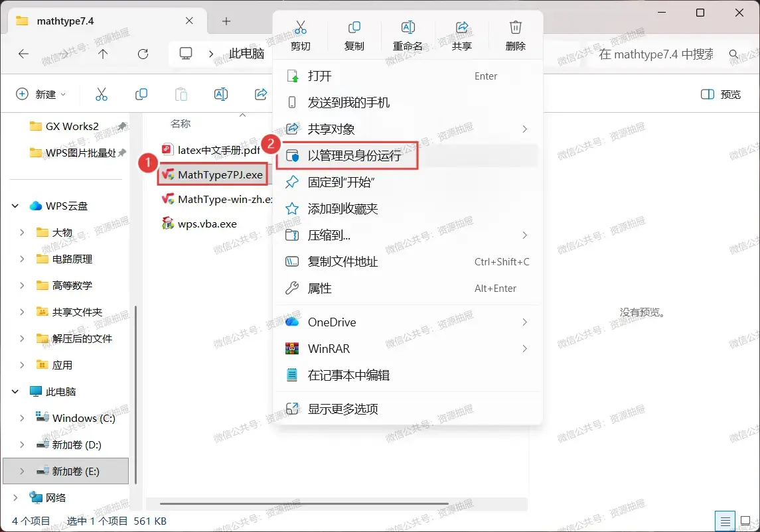Viewport: 760px width, 532px height.
Task: Click the toolbar Cut scissors icon
Action: pos(102,94)
